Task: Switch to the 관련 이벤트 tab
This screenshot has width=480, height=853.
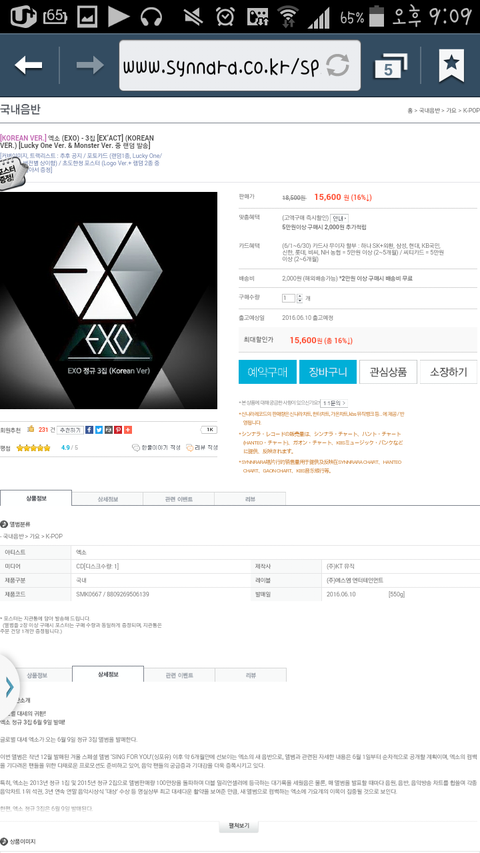Action: coord(179,498)
